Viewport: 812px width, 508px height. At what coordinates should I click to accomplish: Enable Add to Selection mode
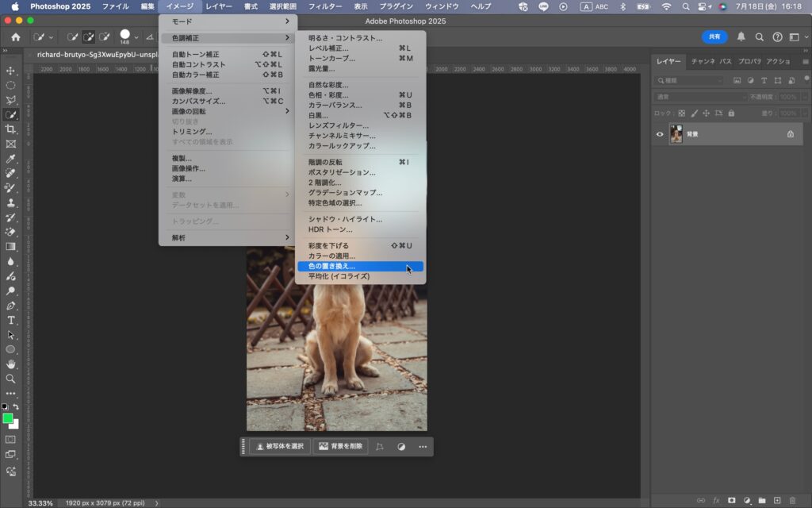click(89, 37)
